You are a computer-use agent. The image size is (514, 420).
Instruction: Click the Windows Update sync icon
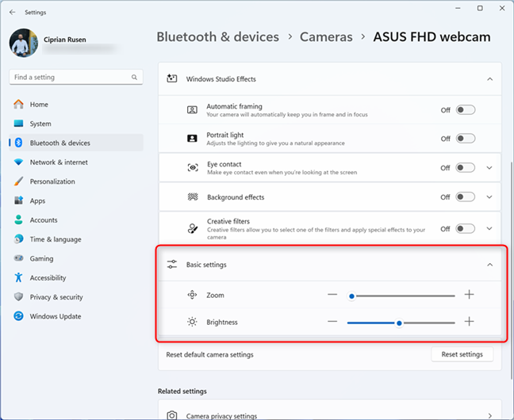(x=19, y=316)
